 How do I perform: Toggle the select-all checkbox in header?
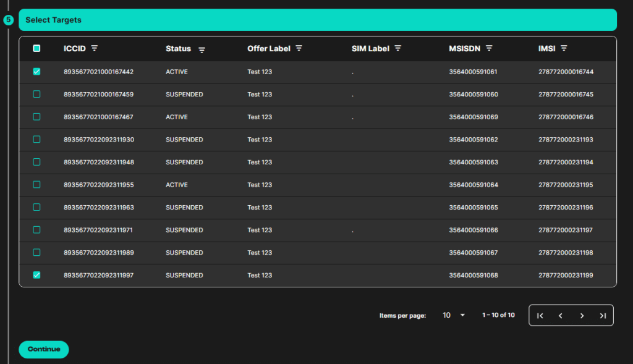coord(36,48)
